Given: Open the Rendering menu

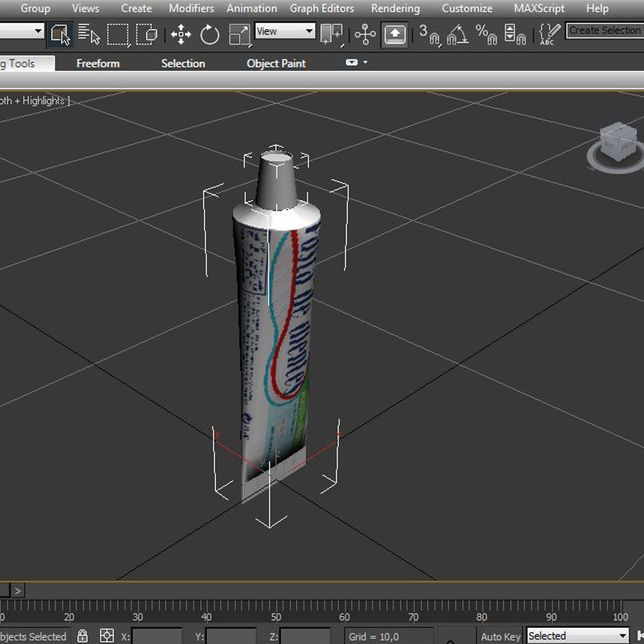Looking at the screenshot, I should click(x=396, y=9).
